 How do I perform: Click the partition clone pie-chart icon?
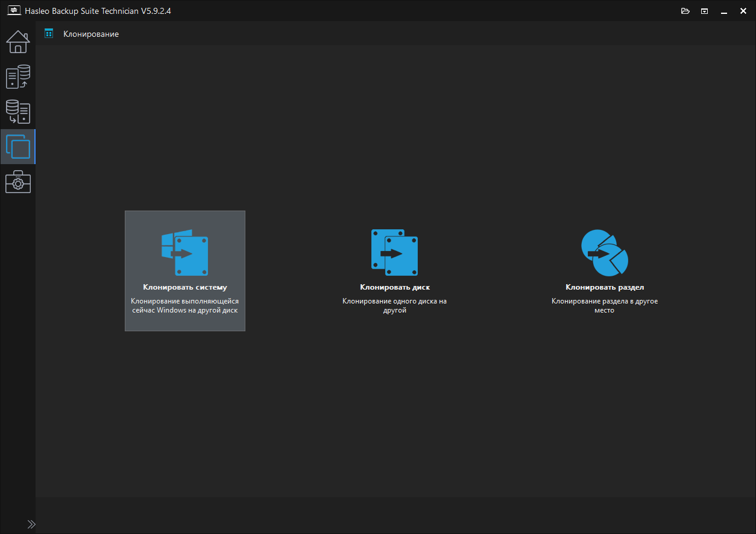pyautogui.click(x=605, y=253)
